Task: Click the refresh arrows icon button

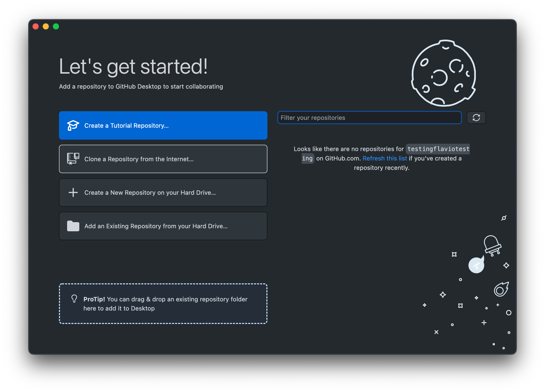Action: pyautogui.click(x=476, y=118)
